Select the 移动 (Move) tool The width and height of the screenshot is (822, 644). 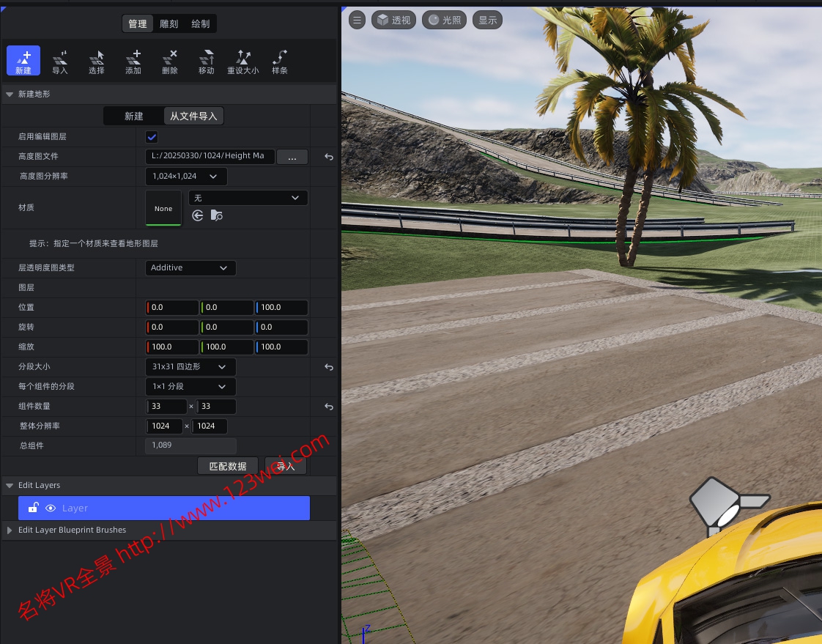click(207, 61)
